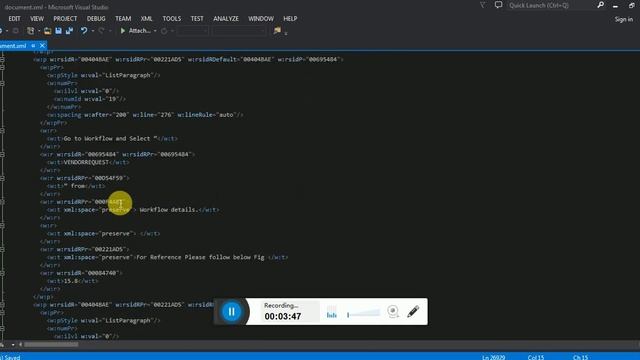
Task: Click the Quick Launch magnifier icon
Action: 600,5
